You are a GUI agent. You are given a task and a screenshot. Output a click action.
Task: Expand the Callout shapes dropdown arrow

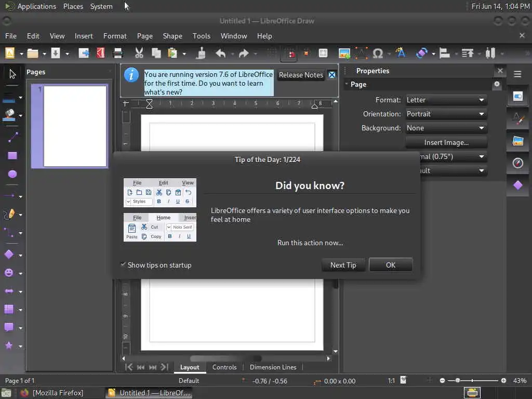[20, 328]
